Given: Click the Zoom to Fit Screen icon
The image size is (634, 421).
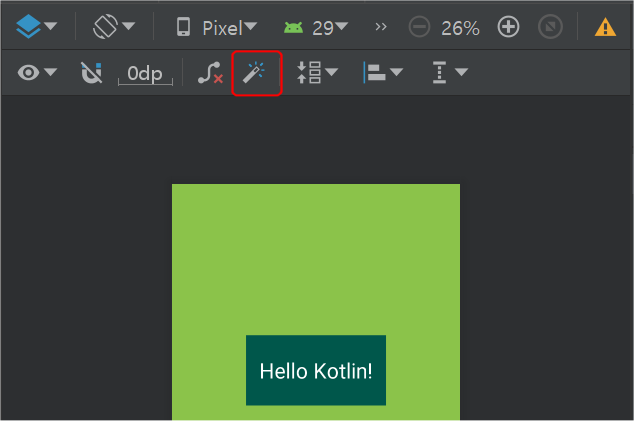Looking at the screenshot, I should (x=550, y=27).
